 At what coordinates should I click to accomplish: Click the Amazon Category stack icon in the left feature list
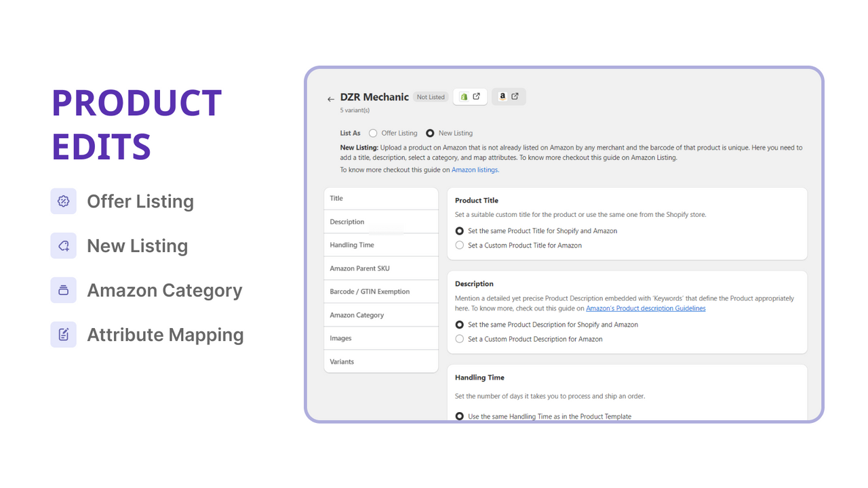point(63,290)
